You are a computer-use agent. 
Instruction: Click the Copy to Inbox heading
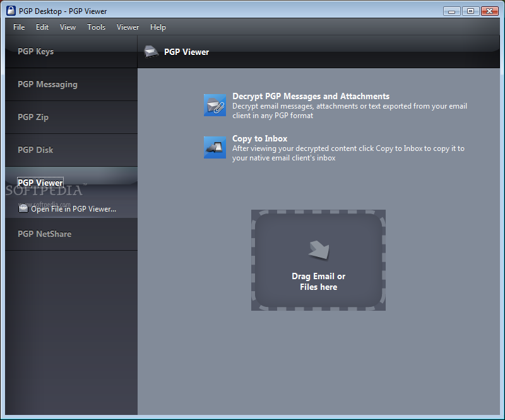click(259, 138)
